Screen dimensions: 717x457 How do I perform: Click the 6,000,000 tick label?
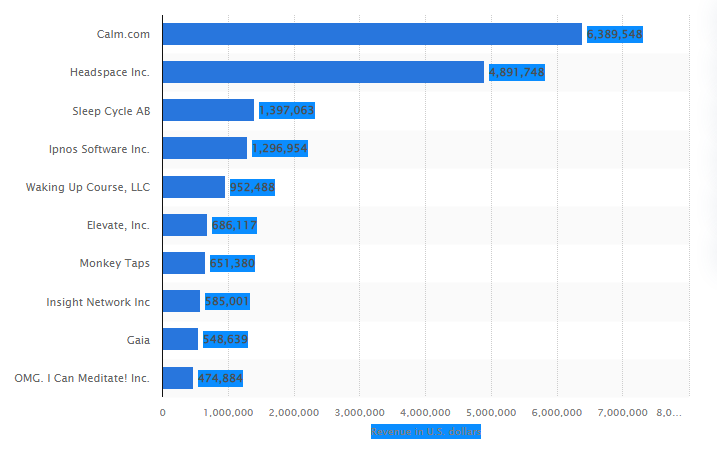point(557,413)
